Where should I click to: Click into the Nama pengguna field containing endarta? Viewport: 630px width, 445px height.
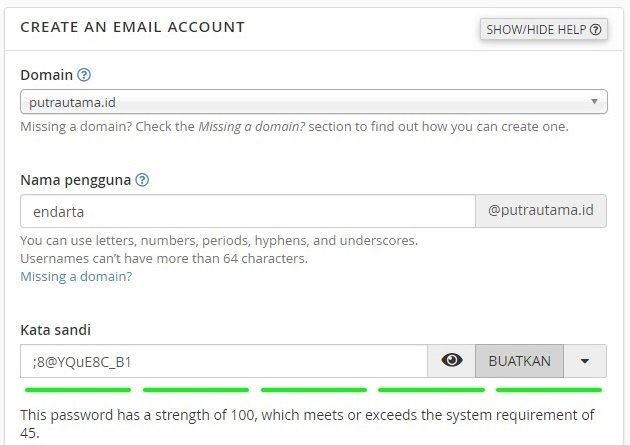(x=248, y=211)
